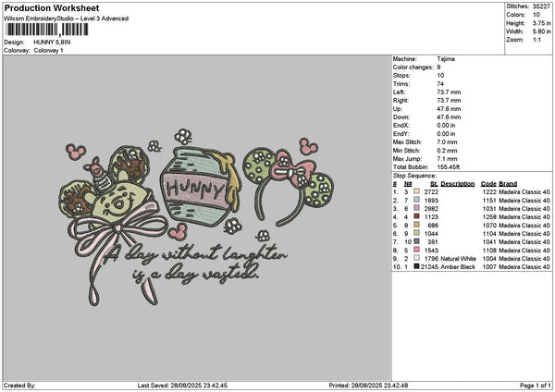Select the Printed timestamp
This screenshot has height=392, width=555.
pos(368,386)
